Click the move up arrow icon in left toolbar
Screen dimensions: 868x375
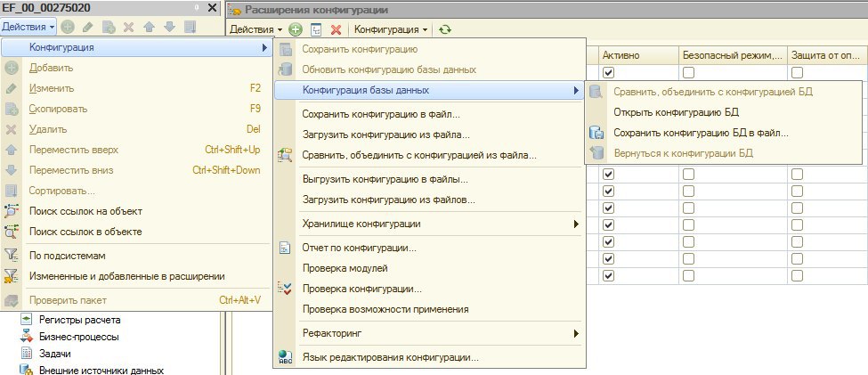pyautogui.click(x=149, y=27)
